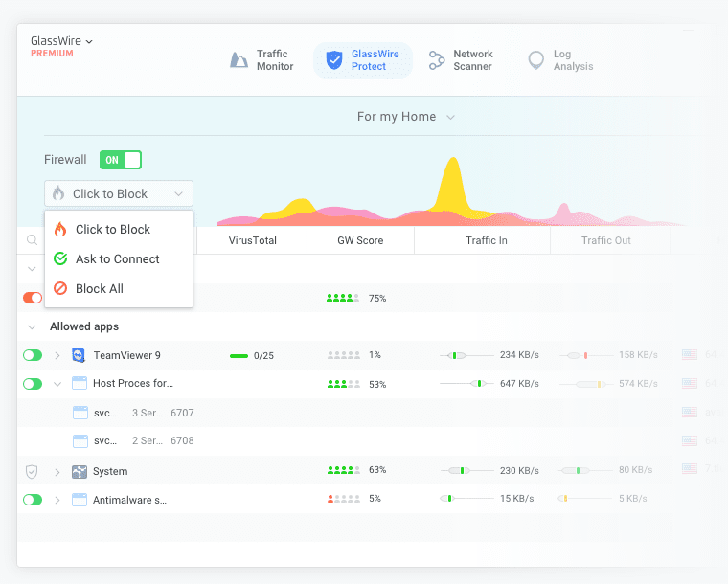Switch to Network Scanner tab

461,60
